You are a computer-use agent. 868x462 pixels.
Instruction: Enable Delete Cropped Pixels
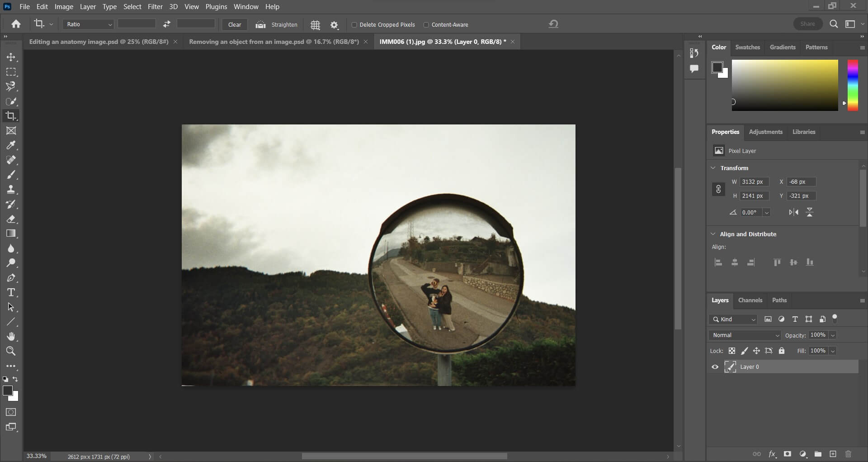[355, 25]
